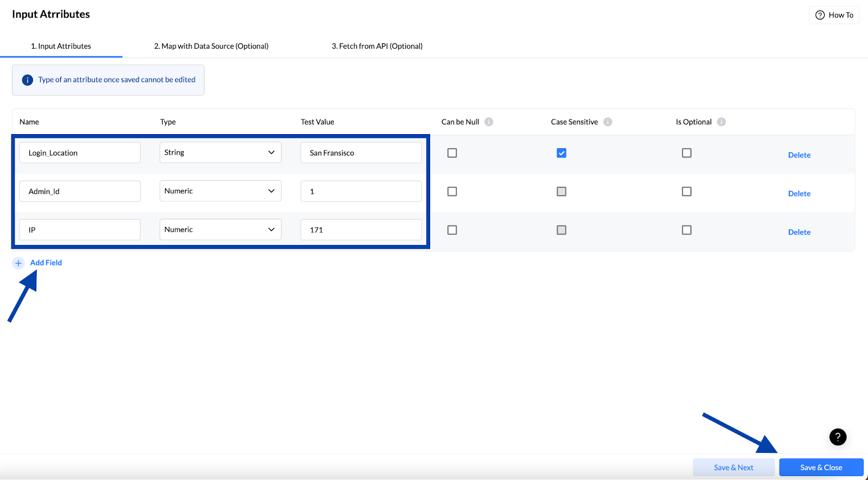Open the Numeric type dropdown for Admin_Id
This screenshot has width=868, height=480.
(x=220, y=191)
